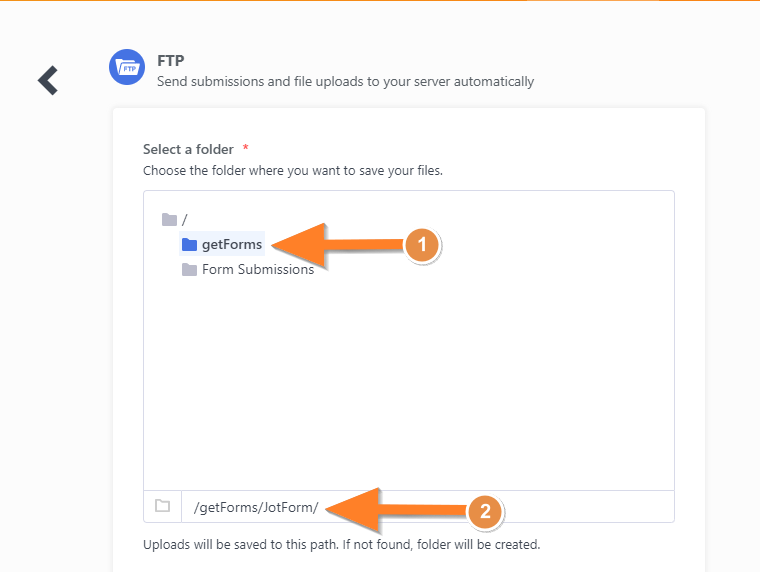760x572 pixels.
Task: Select the getForms folder name
Action: coord(232,244)
